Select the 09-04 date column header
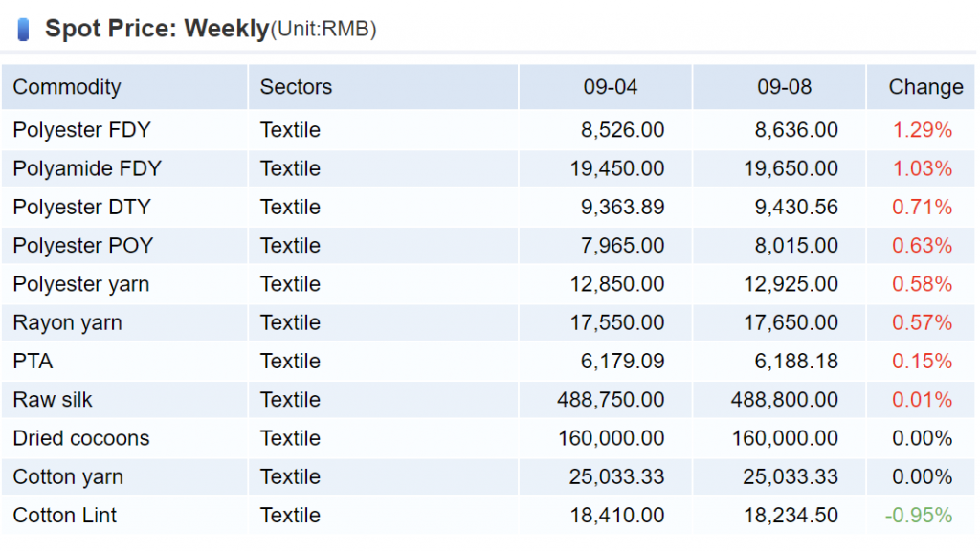The image size is (980, 552). pyautogui.click(x=610, y=87)
